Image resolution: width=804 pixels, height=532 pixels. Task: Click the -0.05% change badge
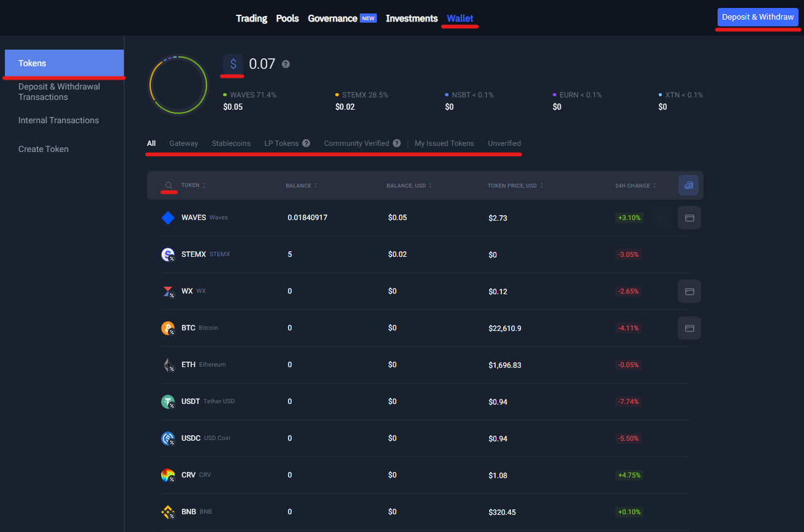click(628, 365)
